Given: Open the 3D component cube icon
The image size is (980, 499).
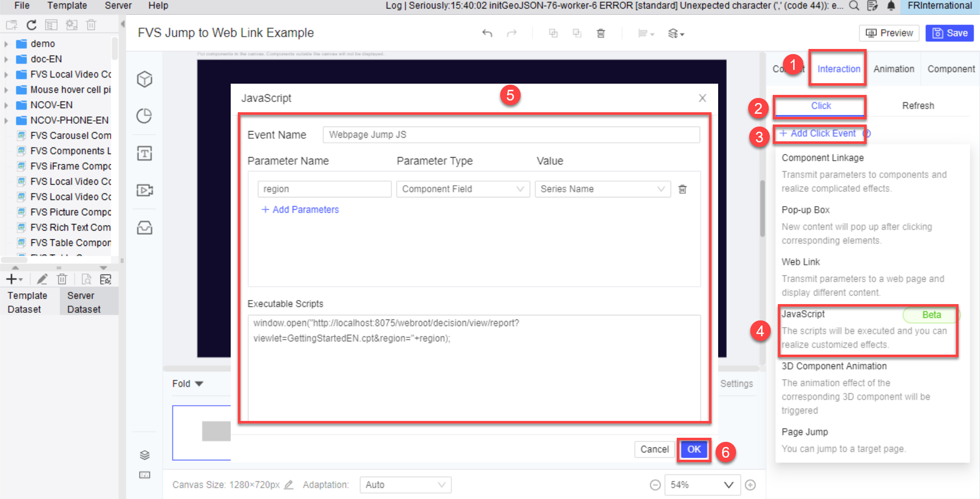Looking at the screenshot, I should point(144,79).
